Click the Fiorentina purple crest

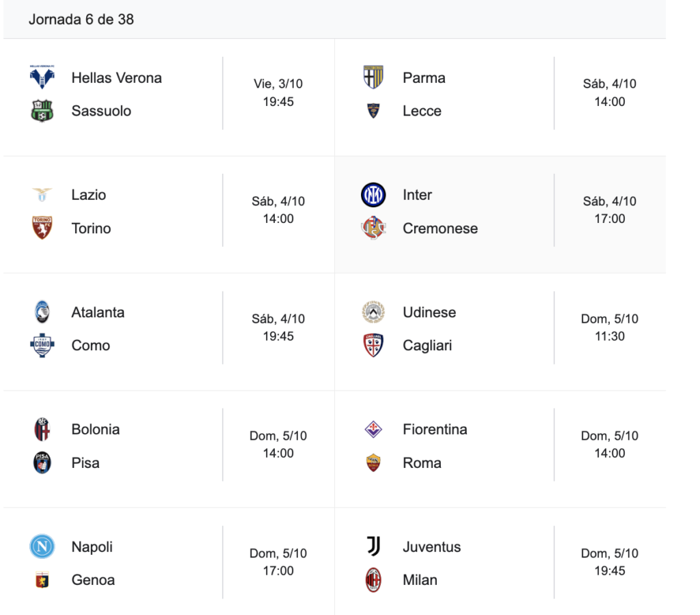pyautogui.click(x=373, y=430)
